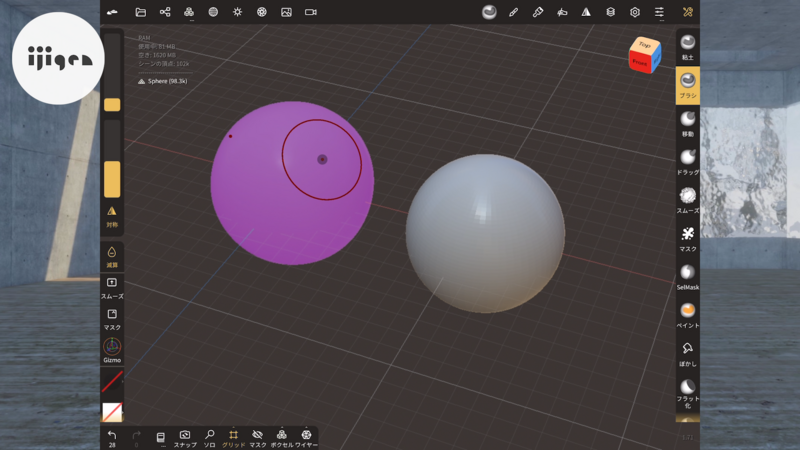Open the stroke falloff curve swatch
Viewport: 800px width, 450px height.
point(112,382)
